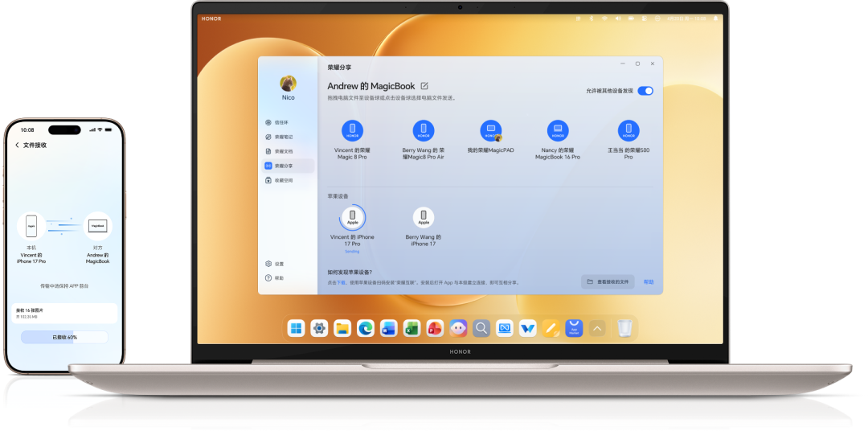Select the Nancy 的荣耀 MagicBook 16 Pro icon

(558, 131)
